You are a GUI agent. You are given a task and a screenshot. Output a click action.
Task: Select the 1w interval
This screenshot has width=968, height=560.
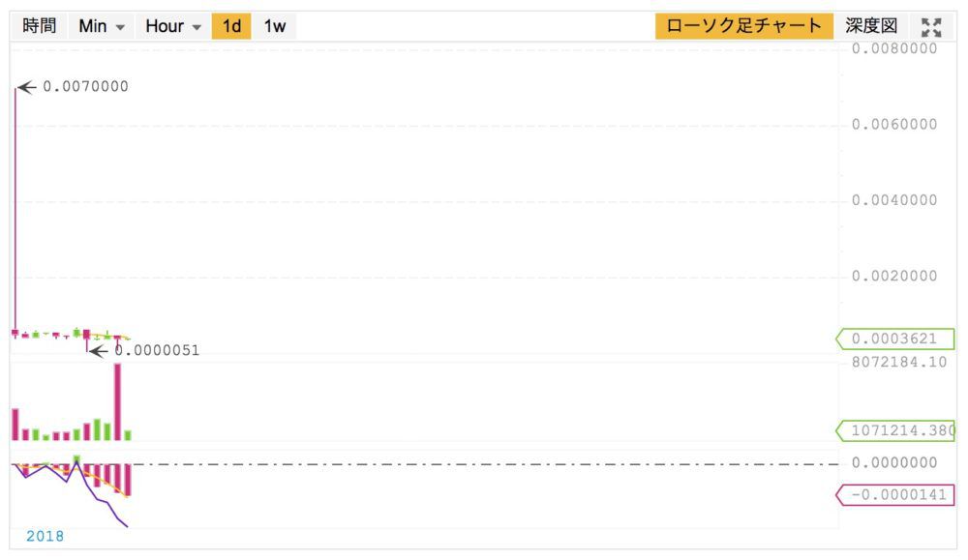[x=275, y=26]
